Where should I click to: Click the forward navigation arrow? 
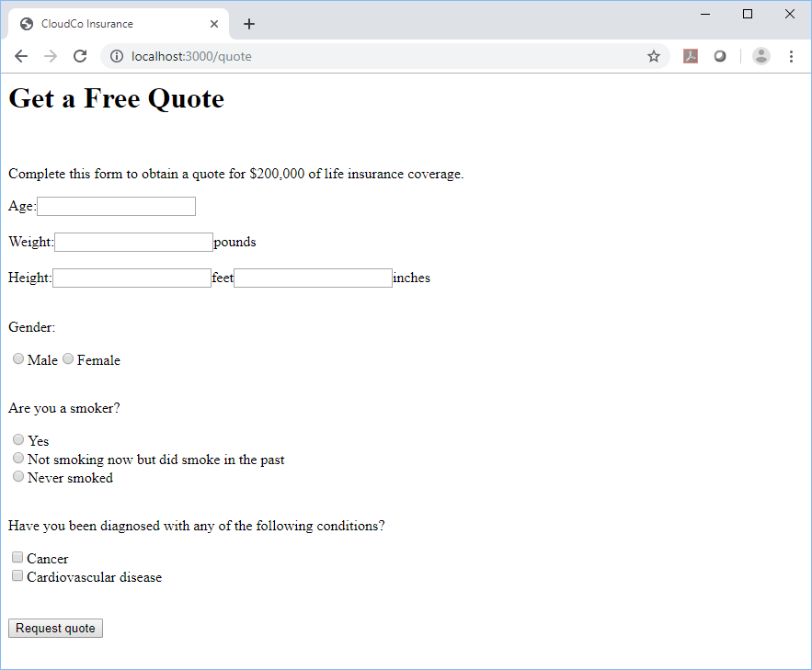coord(51,56)
